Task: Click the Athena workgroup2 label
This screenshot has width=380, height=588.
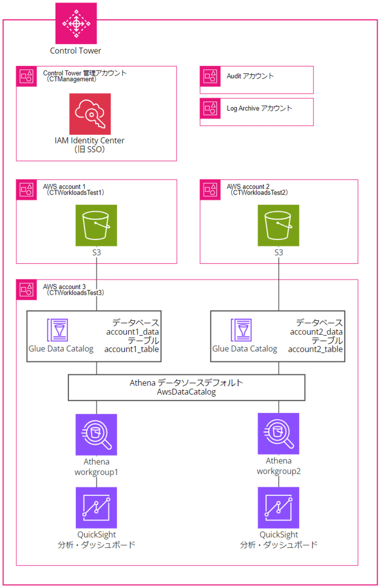Action: pos(279,466)
